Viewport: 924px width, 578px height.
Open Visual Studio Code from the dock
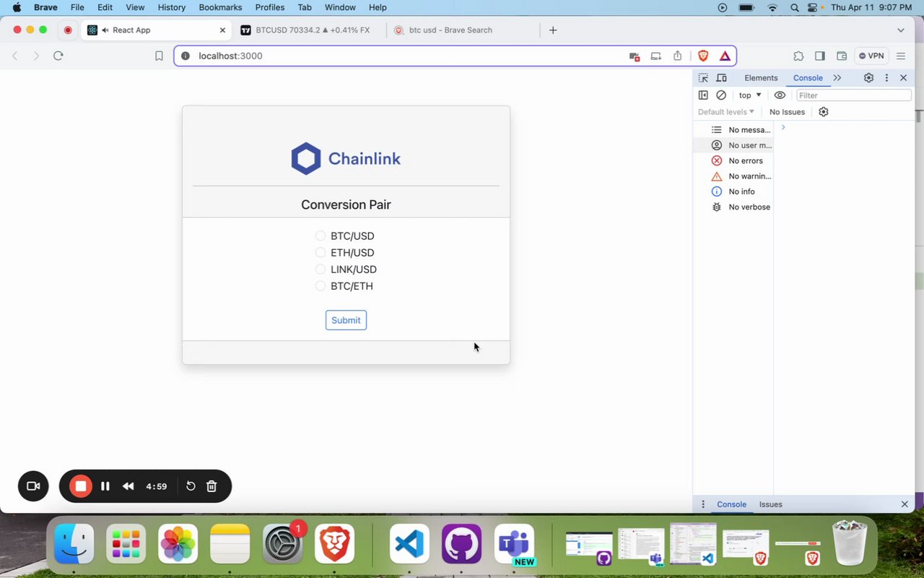point(409,544)
